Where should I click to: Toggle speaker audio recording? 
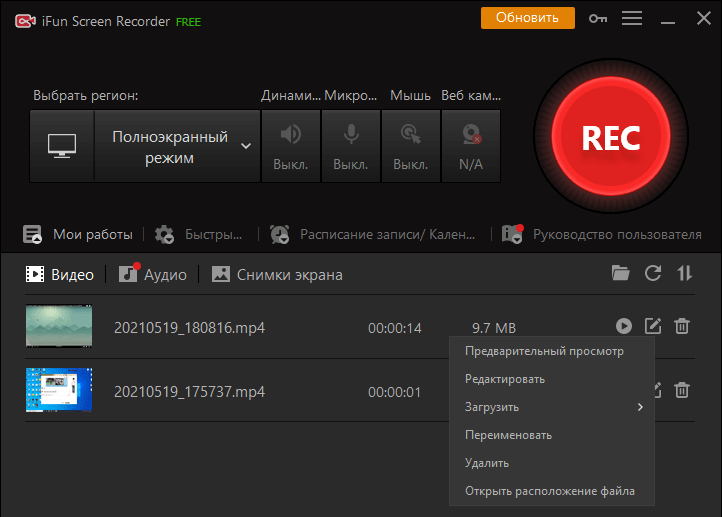pyautogui.click(x=291, y=146)
